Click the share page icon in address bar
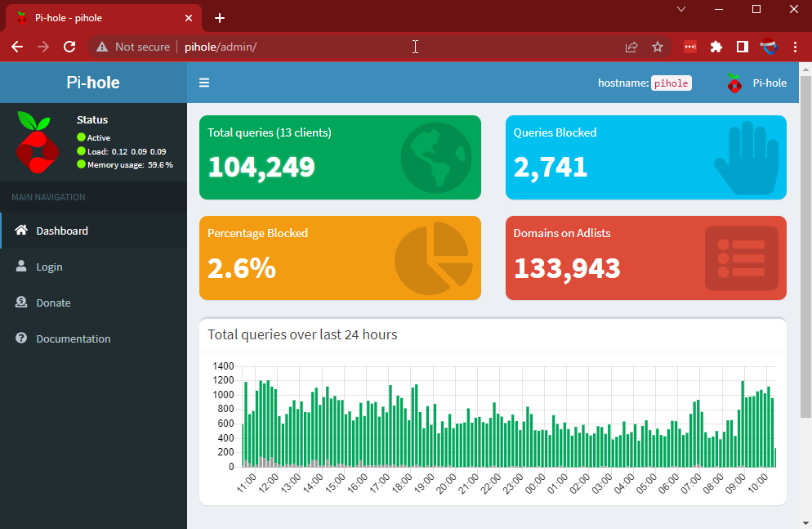 click(631, 47)
